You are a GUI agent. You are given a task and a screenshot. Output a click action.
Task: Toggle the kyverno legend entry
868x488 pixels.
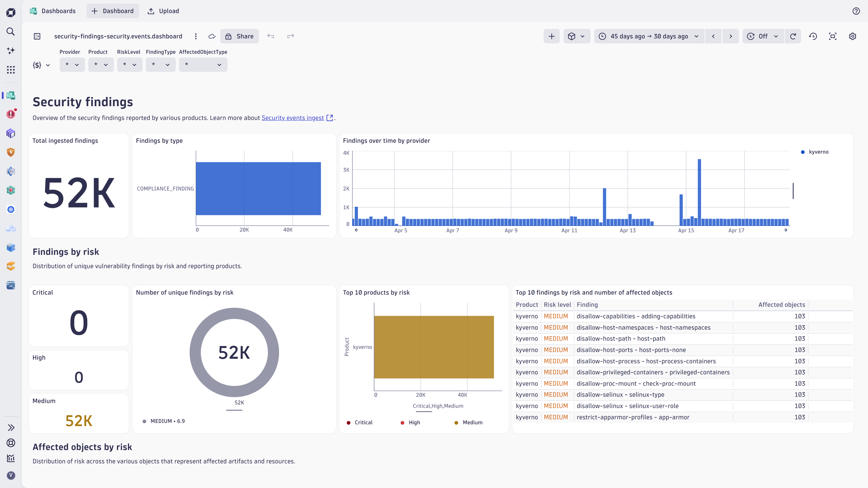814,152
